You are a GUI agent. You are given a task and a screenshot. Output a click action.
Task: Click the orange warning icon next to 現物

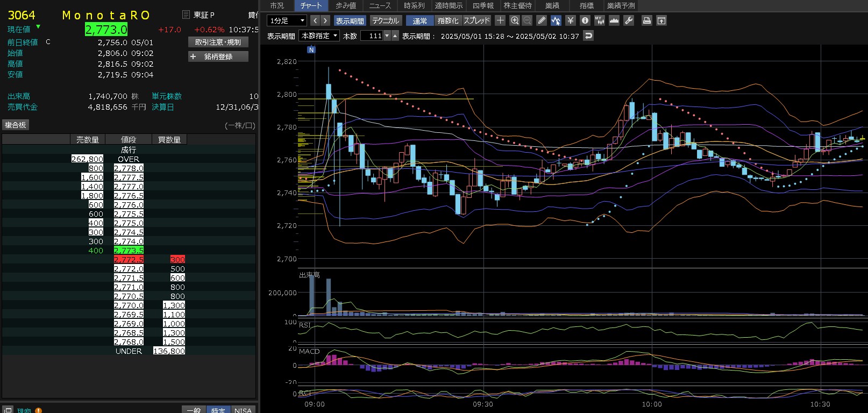[x=38, y=411]
